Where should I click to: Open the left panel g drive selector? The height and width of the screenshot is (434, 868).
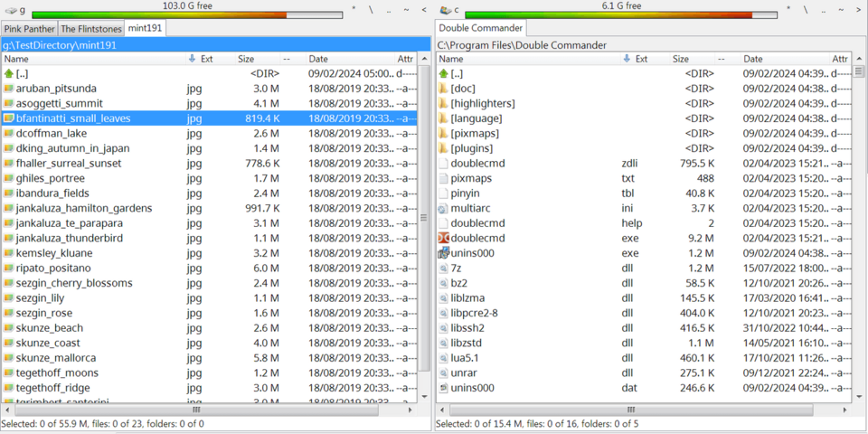pyautogui.click(x=14, y=10)
